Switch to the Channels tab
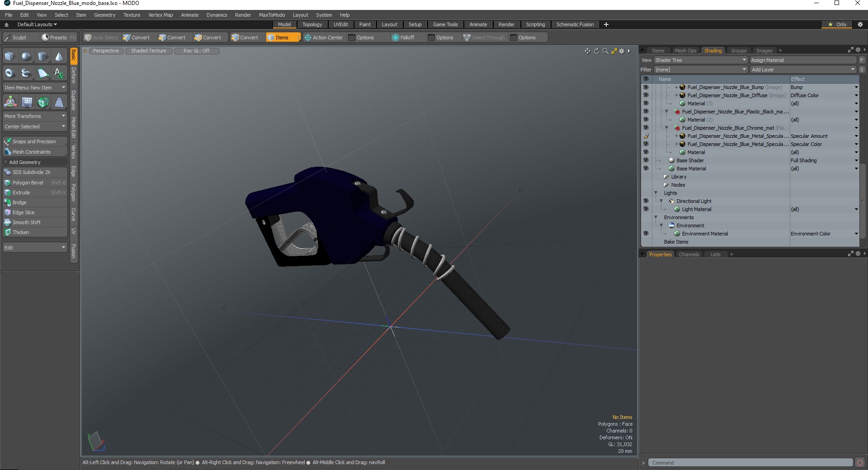Screen dimensions: 868x470 [x=689, y=254]
